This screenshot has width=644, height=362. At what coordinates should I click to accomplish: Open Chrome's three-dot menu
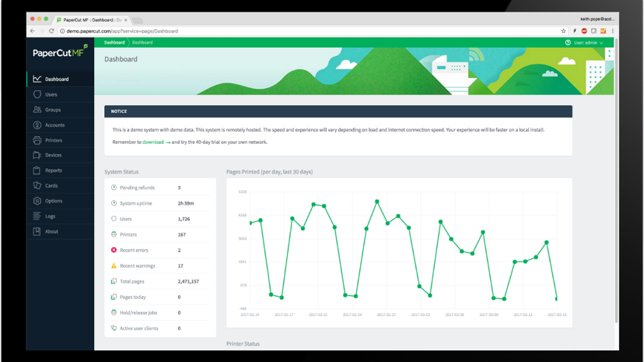[612, 31]
